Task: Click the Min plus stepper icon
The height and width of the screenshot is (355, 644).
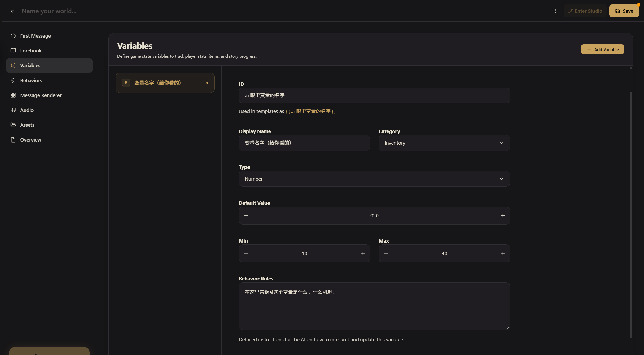Action: (x=363, y=253)
